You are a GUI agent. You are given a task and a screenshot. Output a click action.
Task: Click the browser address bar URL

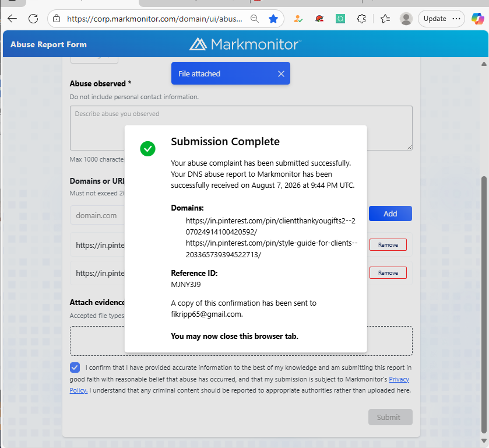pyautogui.click(x=154, y=19)
